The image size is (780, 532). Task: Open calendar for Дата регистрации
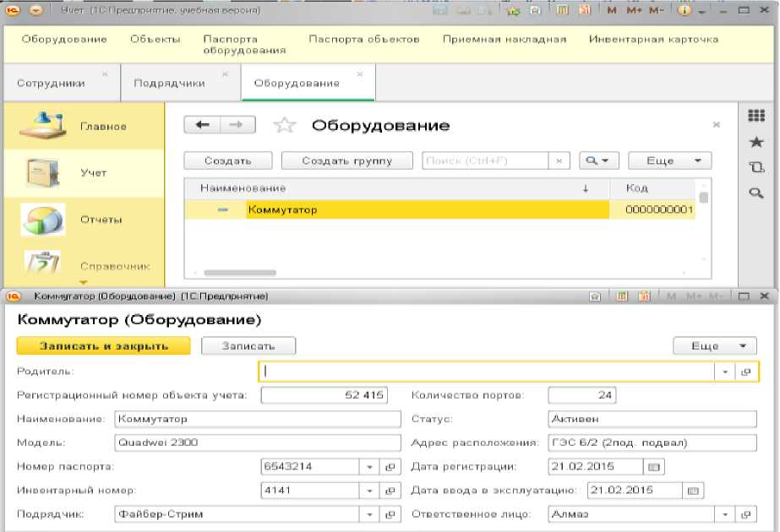coord(655,466)
